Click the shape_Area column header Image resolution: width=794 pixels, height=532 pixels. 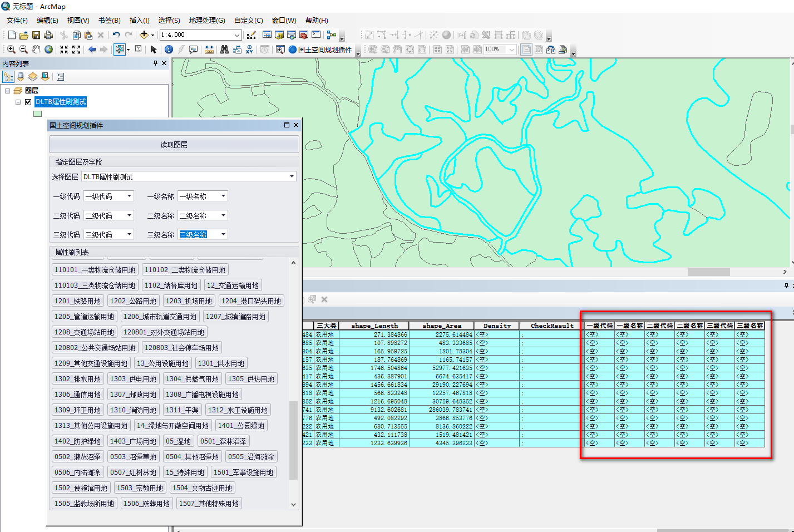tap(441, 326)
